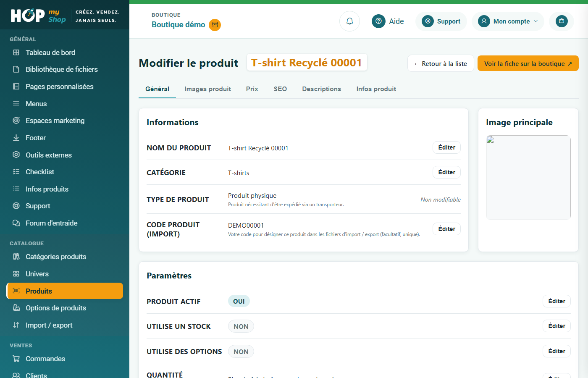The image size is (588, 378).
Task: Click the Mon compte user avatar icon
Action: (484, 21)
